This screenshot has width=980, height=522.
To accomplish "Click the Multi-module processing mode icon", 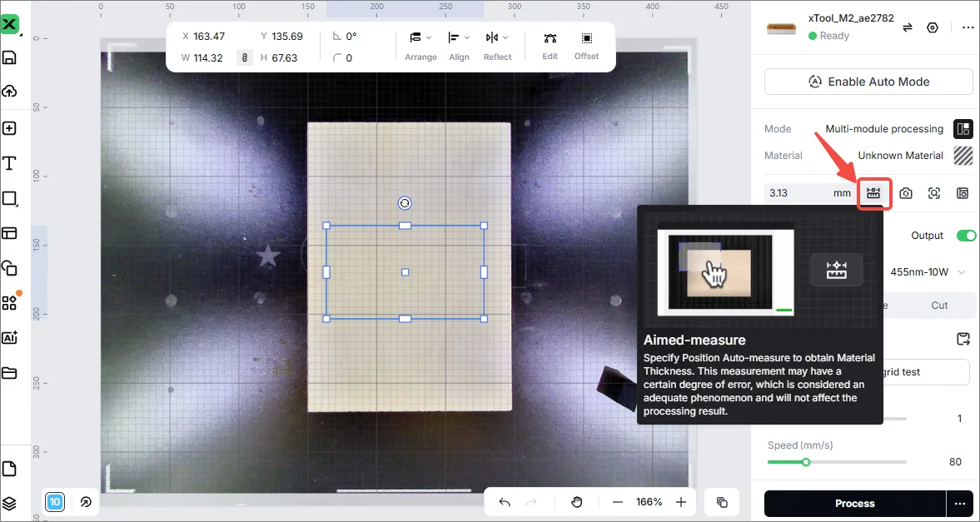I will (x=963, y=129).
